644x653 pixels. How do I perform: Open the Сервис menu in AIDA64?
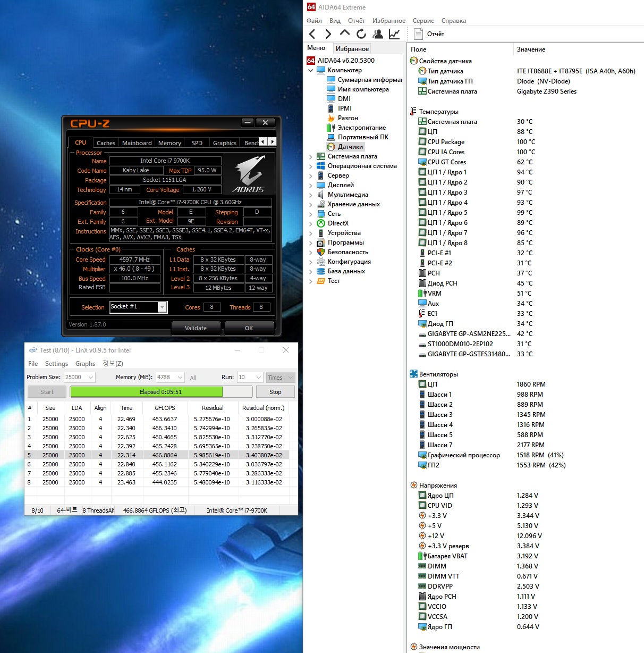[x=423, y=21]
